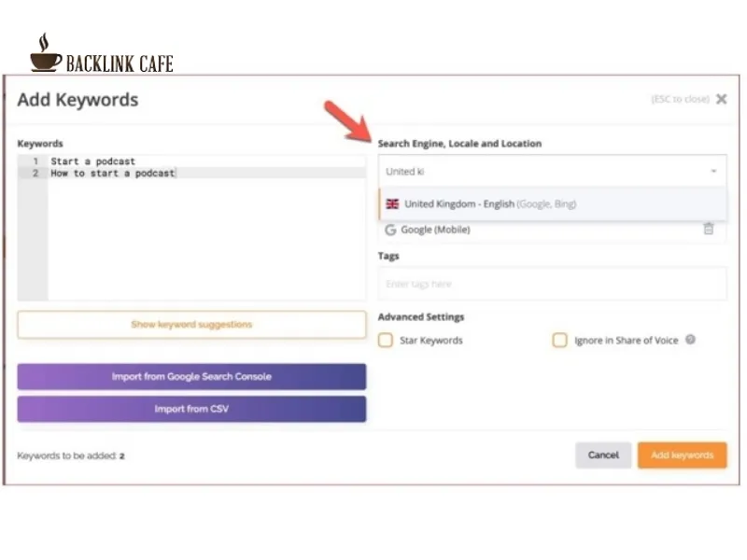Click keyword line How to start a podcast
Image resolution: width=747 pixels, height=560 pixels.
[113, 174]
